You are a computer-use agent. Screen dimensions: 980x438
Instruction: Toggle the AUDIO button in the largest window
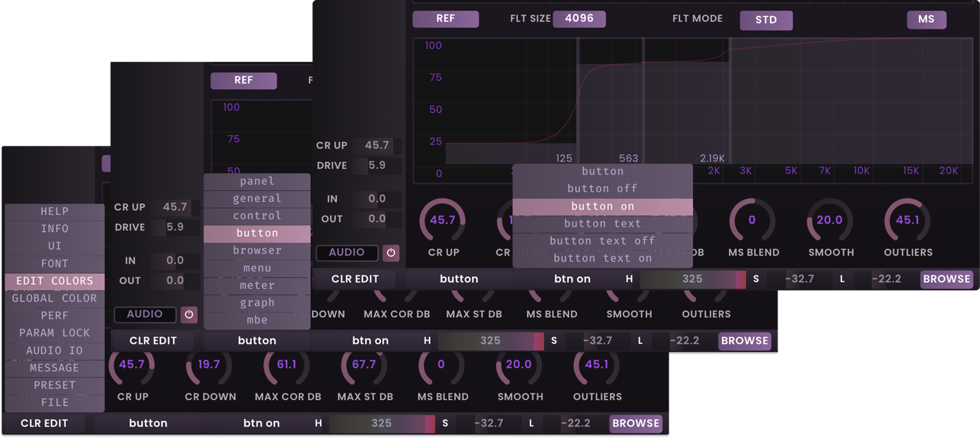click(x=347, y=253)
